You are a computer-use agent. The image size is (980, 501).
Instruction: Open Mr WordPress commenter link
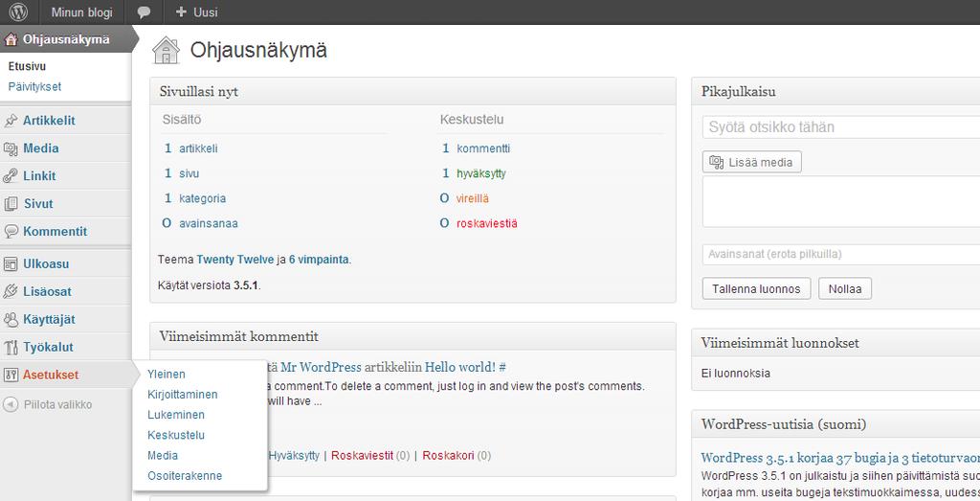[322, 367]
